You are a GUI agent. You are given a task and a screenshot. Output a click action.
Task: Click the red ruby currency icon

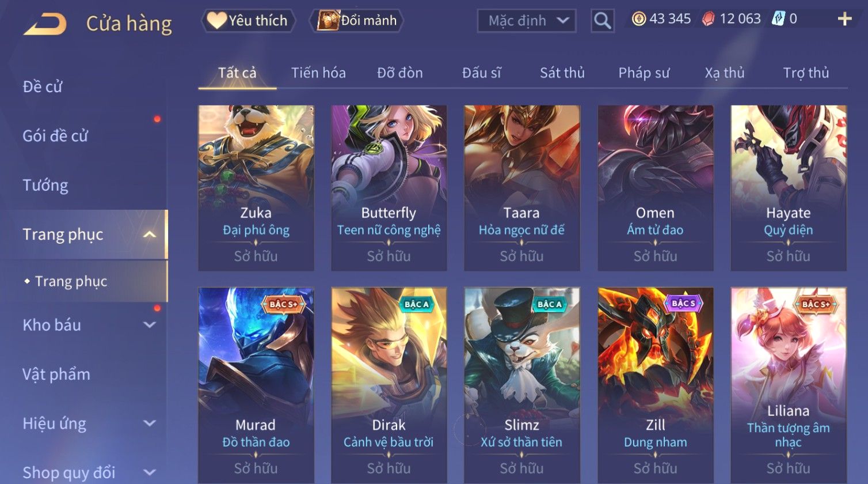[x=709, y=19]
